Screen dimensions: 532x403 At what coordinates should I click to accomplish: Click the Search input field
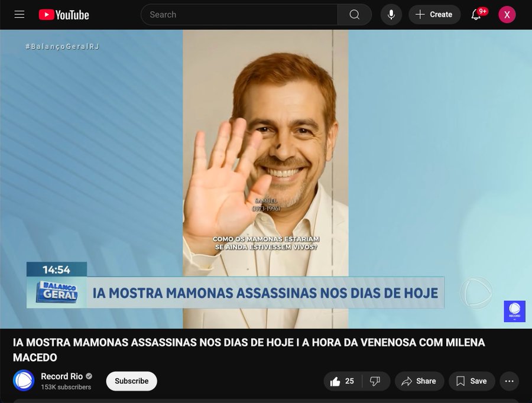(239, 15)
